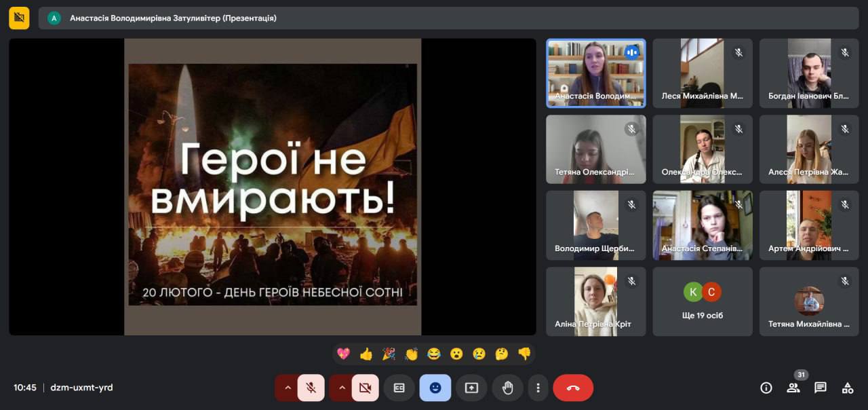Send the pink heart reaction

(x=343, y=354)
